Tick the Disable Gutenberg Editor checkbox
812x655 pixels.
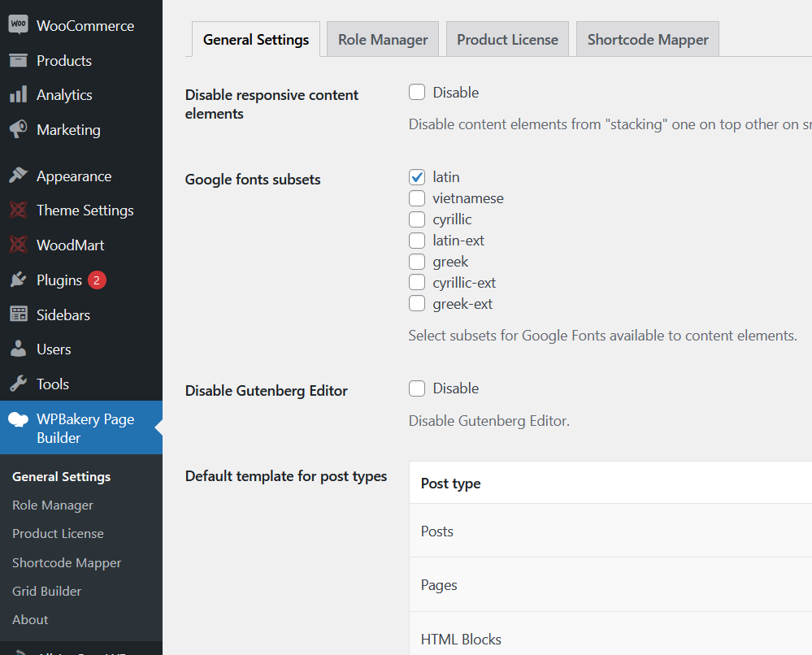[417, 388]
